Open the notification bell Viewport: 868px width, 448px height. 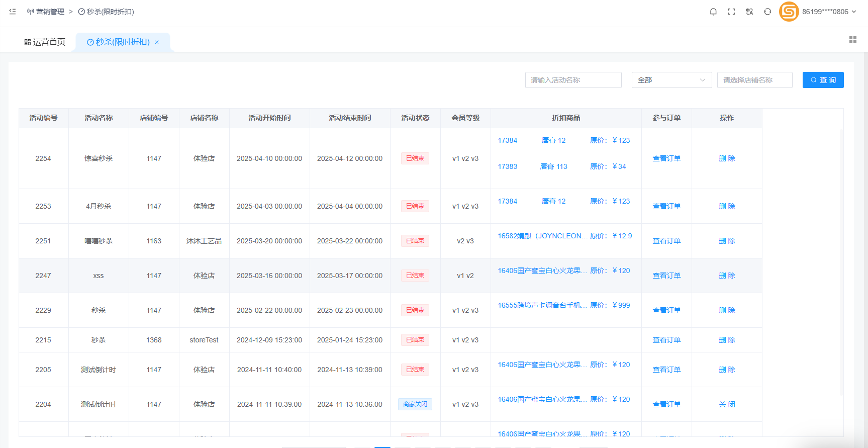(713, 12)
